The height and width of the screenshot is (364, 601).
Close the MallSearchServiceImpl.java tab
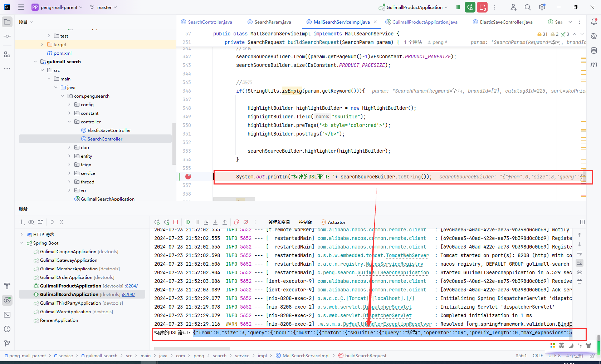click(375, 22)
